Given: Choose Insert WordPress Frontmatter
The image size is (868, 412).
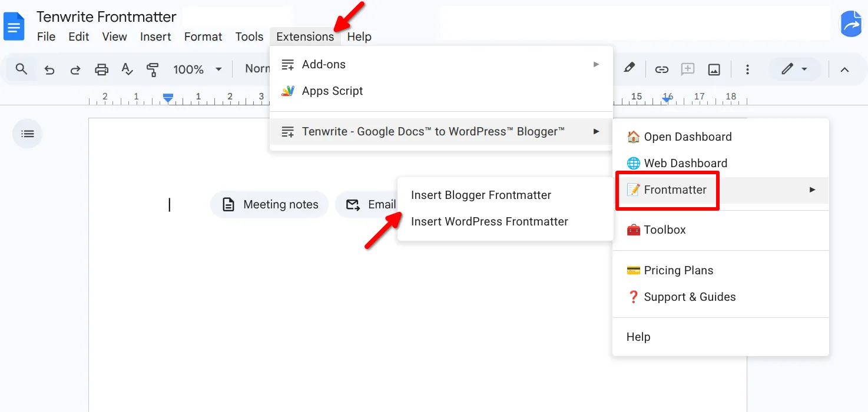Looking at the screenshot, I should [489, 221].
